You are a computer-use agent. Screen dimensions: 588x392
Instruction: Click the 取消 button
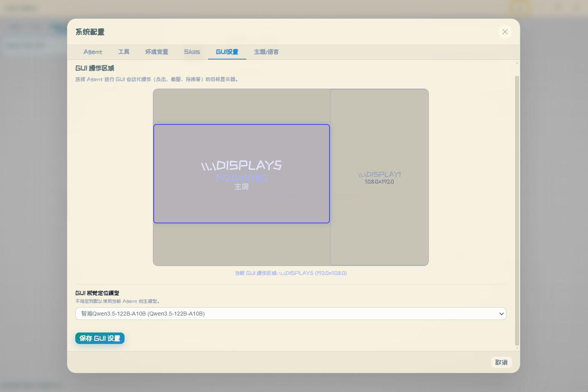(x=501, y=362)
